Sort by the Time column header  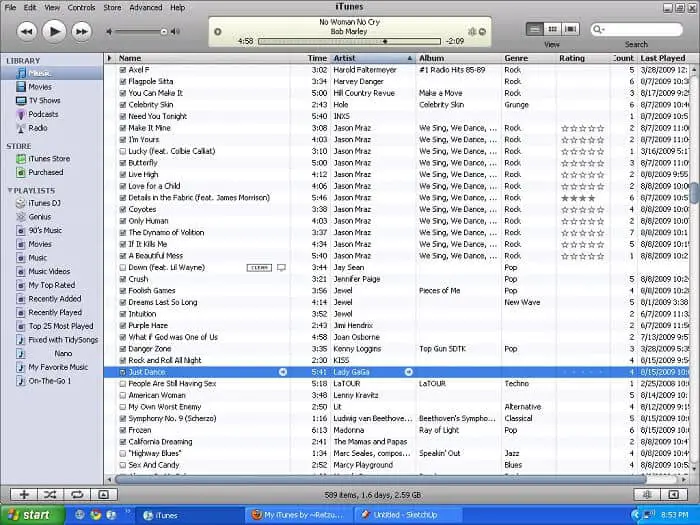tap(310, 58)
